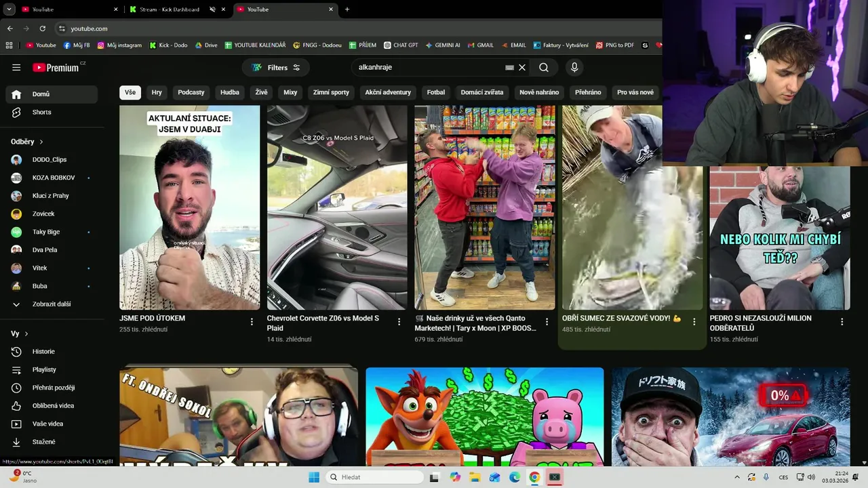Open the CHAT GPT bookmark
The image size is (868, 488).
coord(400,45)
